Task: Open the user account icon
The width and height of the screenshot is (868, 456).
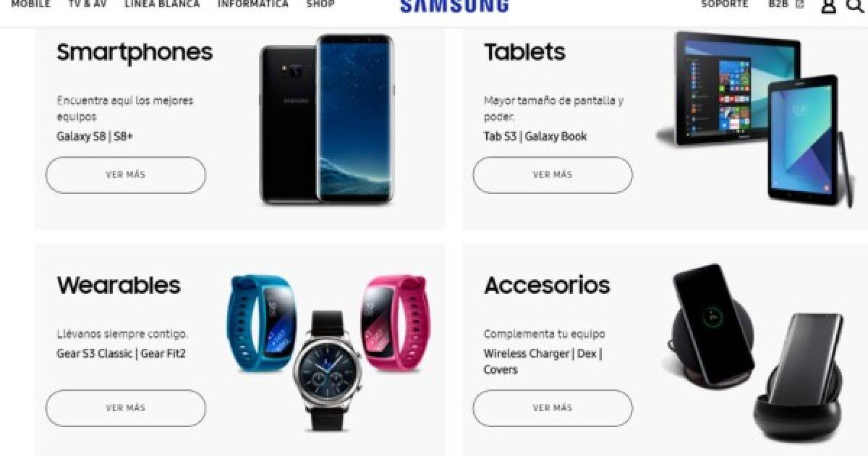Action: (829, 5)
